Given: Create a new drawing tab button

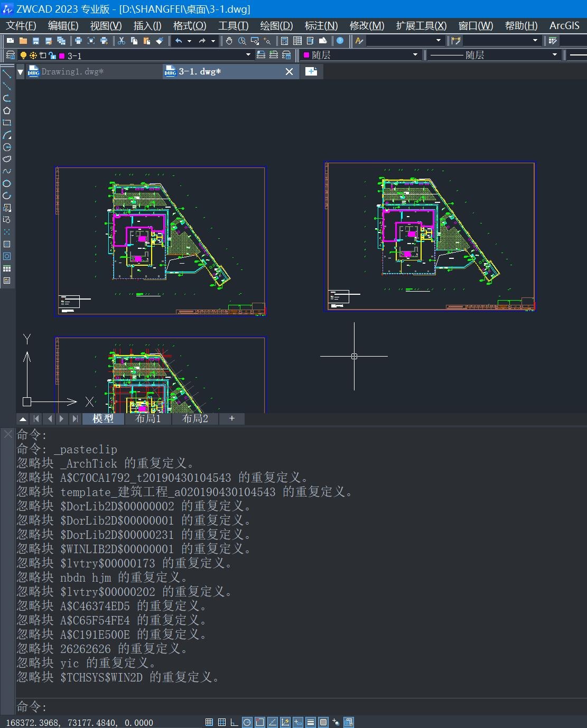Looking at the screenshot, I should 311,72.
